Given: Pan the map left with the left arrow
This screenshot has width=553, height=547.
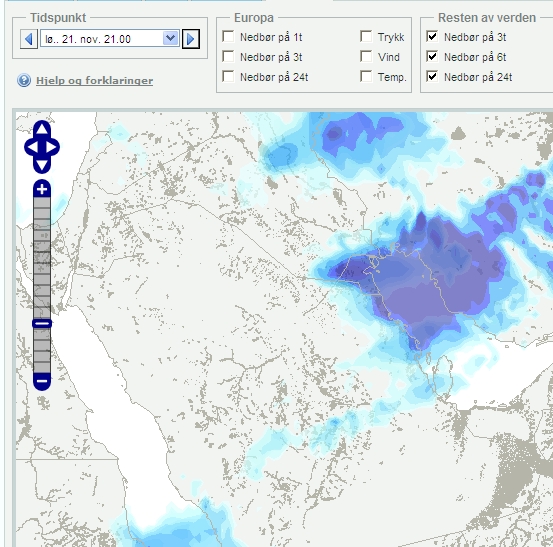Looking at the screenshot, I should [x=32, y=147].
